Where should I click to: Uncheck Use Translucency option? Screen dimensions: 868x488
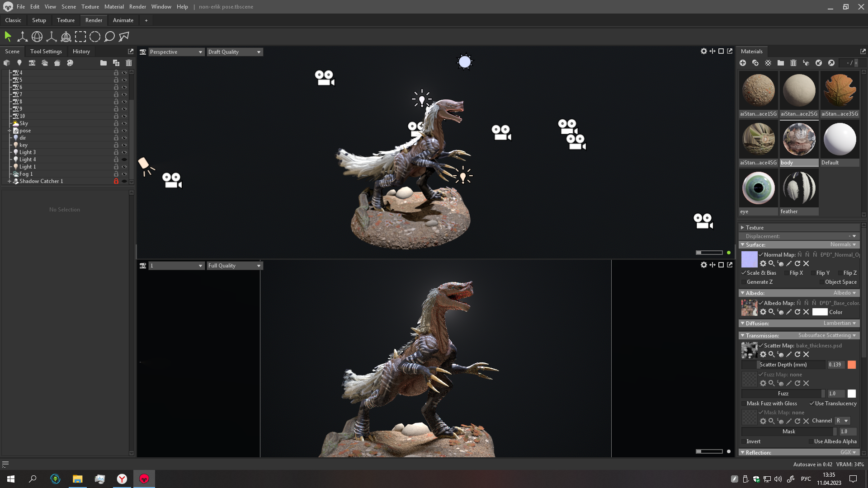[x=812, y=404]
